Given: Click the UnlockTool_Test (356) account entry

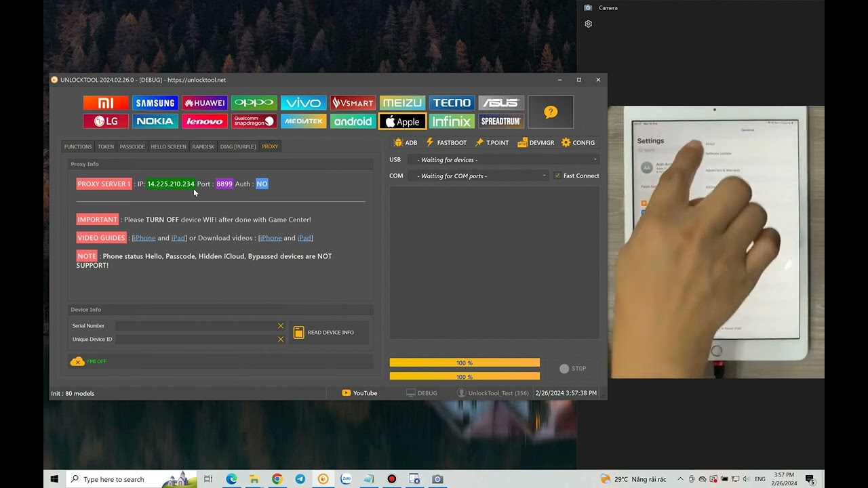Looking at the screenshot, I should 493,393.
